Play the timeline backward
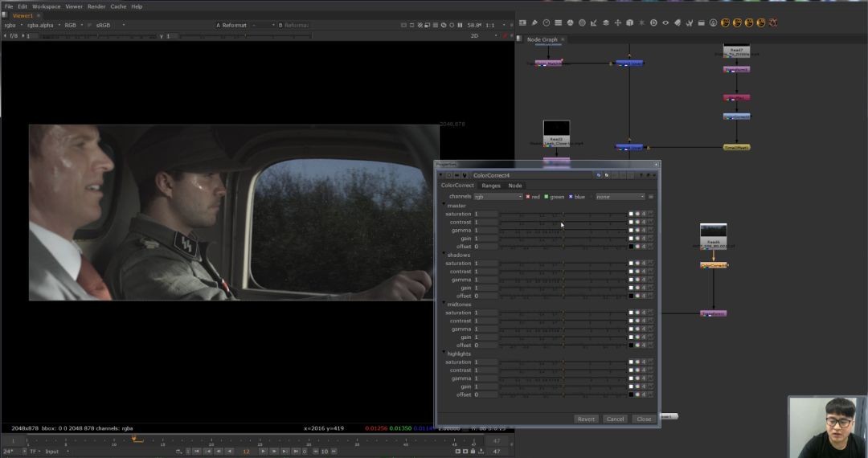The image size is (868, 458). pos(230,452)
